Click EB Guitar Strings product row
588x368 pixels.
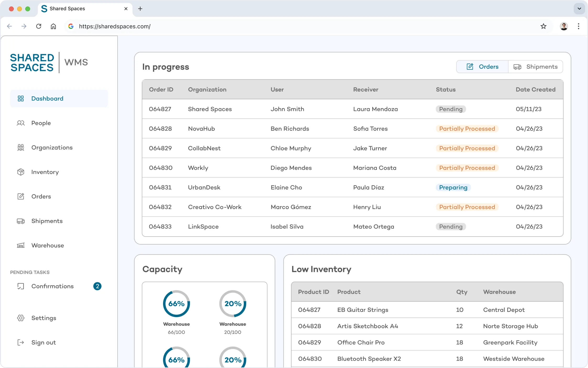point(427,310)
